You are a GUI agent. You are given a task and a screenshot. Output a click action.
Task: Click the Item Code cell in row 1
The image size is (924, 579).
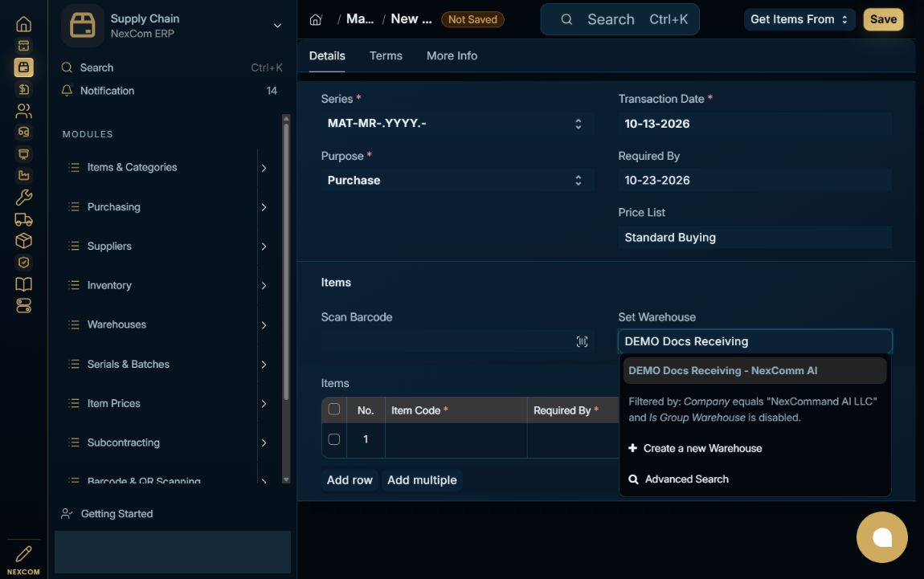(x=456, y=440)
